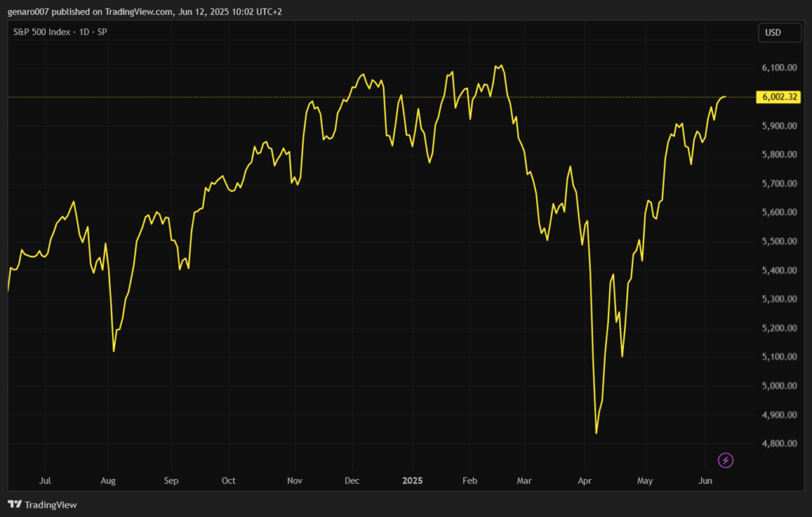
Task: Click the Apr label on time axis
Action: (585, 481)
